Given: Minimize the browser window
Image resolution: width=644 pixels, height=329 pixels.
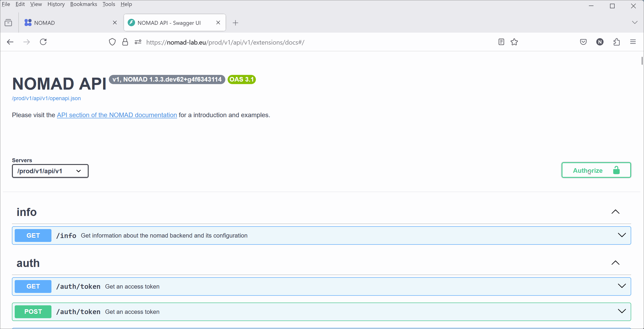Looking at the screenshot, I should (x=591, y=6).
